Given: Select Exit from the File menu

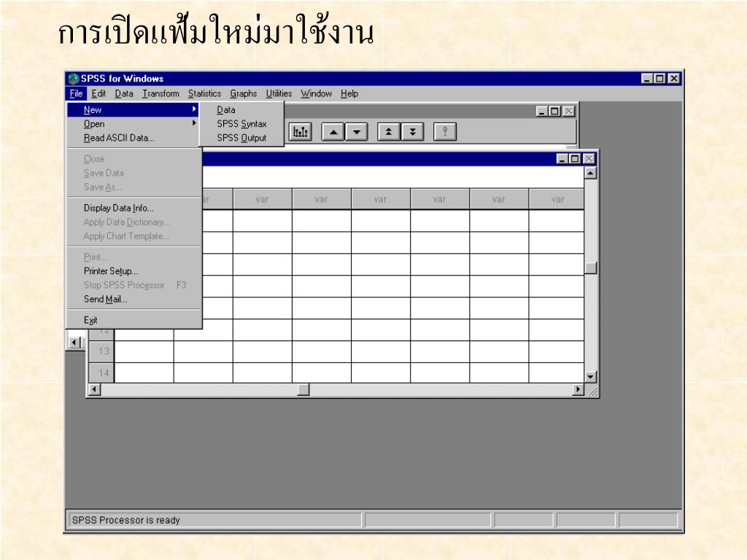Looking at the screenshot, I should (133, 320).
